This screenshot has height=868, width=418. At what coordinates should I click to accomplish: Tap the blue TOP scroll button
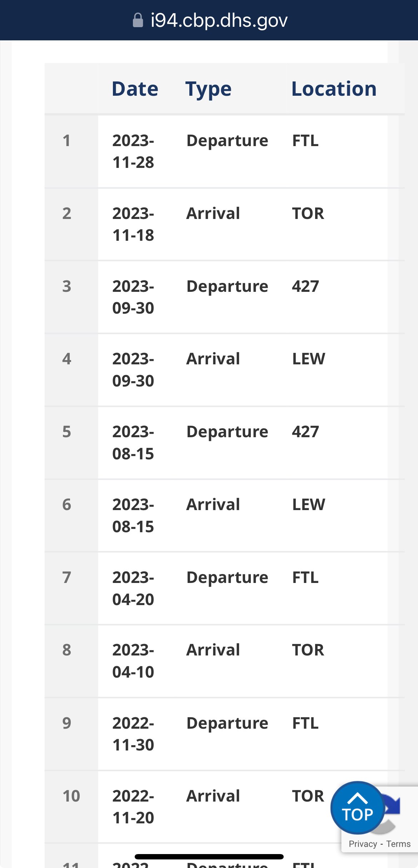[358, 808]
